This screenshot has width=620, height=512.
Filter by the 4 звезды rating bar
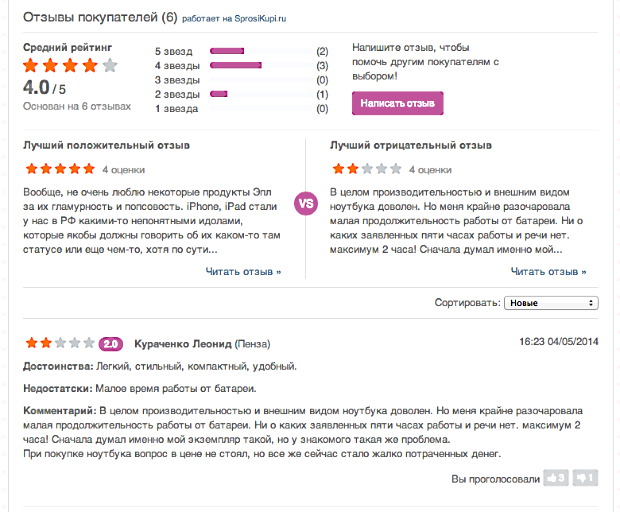point(261,65)
